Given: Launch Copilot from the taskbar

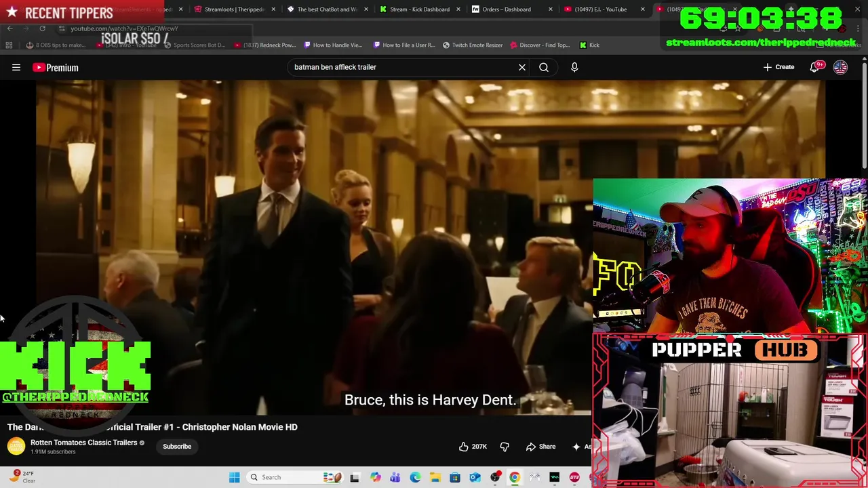Looking at the screenshot, I should click(x=375, y=477).
